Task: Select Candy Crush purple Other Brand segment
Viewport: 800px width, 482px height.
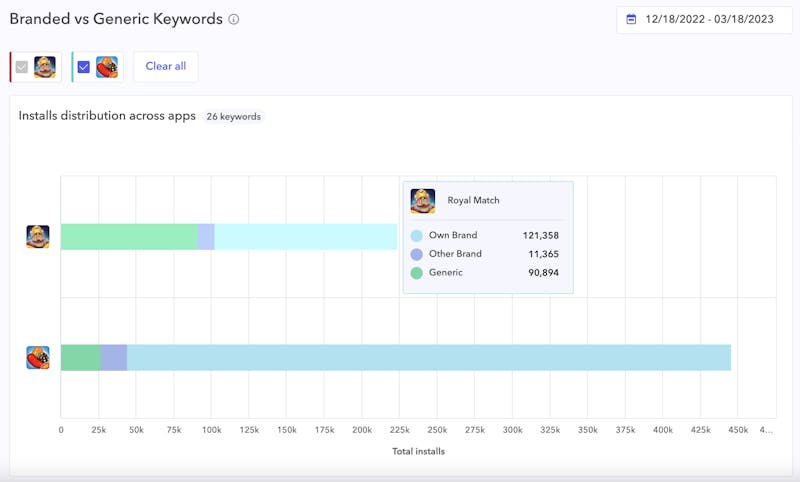Action: pyautogui.click(x=113, y=358)
